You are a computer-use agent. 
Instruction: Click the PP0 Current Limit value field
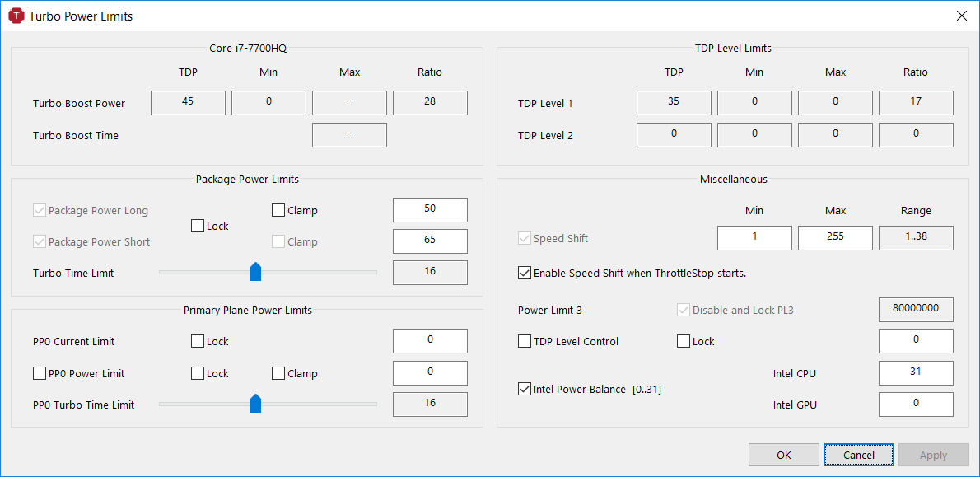coord(430,341)
